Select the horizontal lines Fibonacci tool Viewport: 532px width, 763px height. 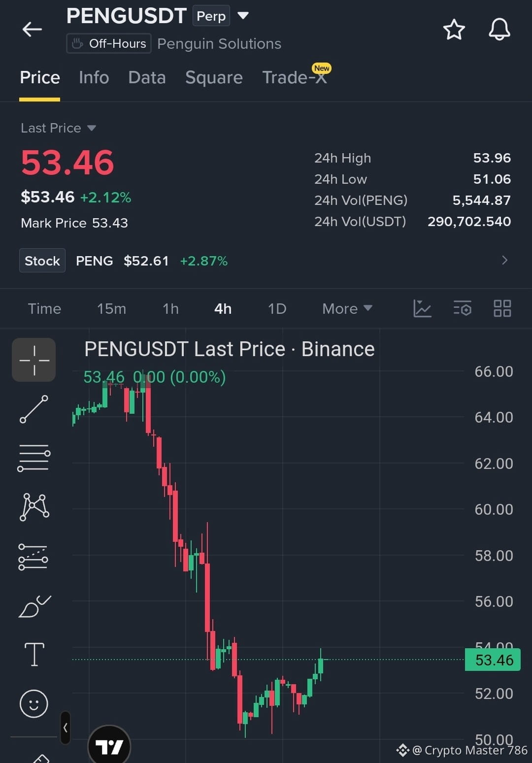34,458
